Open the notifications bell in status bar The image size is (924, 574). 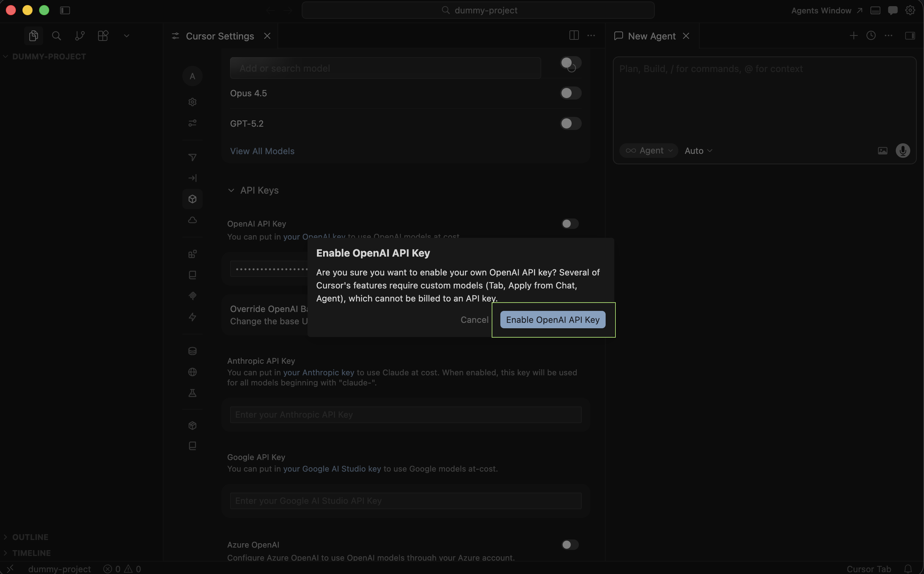coord(908,569)
